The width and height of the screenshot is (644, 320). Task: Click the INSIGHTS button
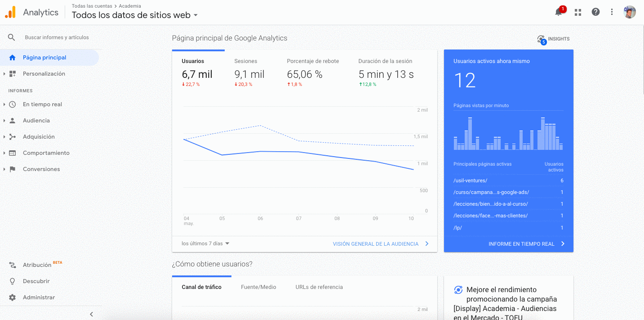553,39
